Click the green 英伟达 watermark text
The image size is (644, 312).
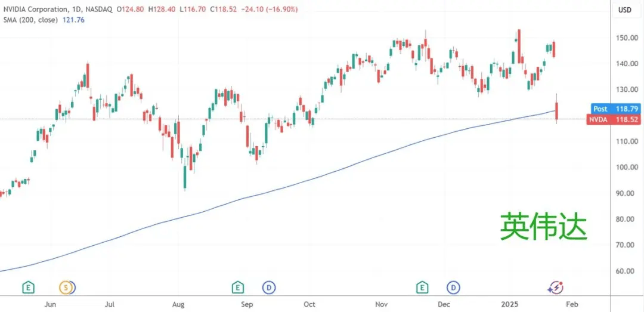[x=544, y=227]
